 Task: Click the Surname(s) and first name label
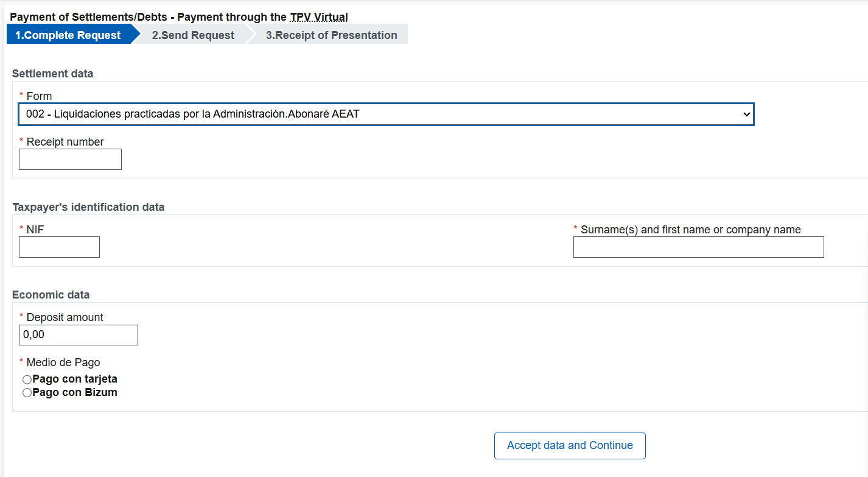(690, 230)
